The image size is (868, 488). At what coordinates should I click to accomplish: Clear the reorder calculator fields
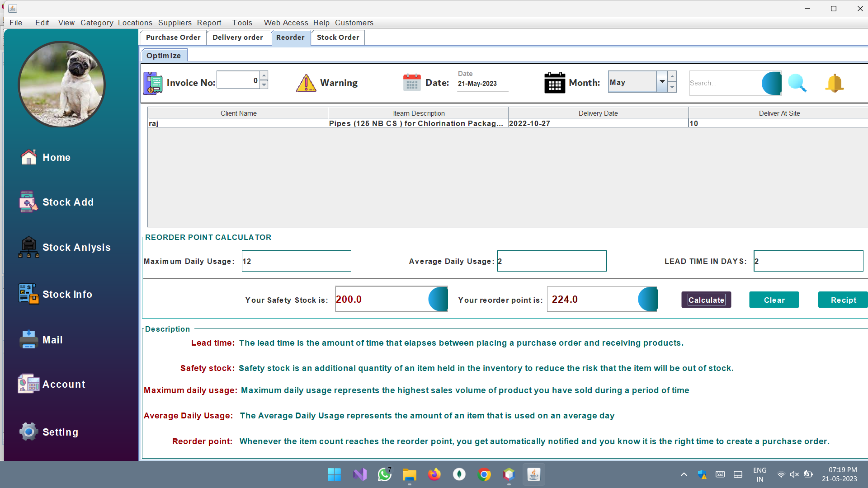tap(774, 300)
